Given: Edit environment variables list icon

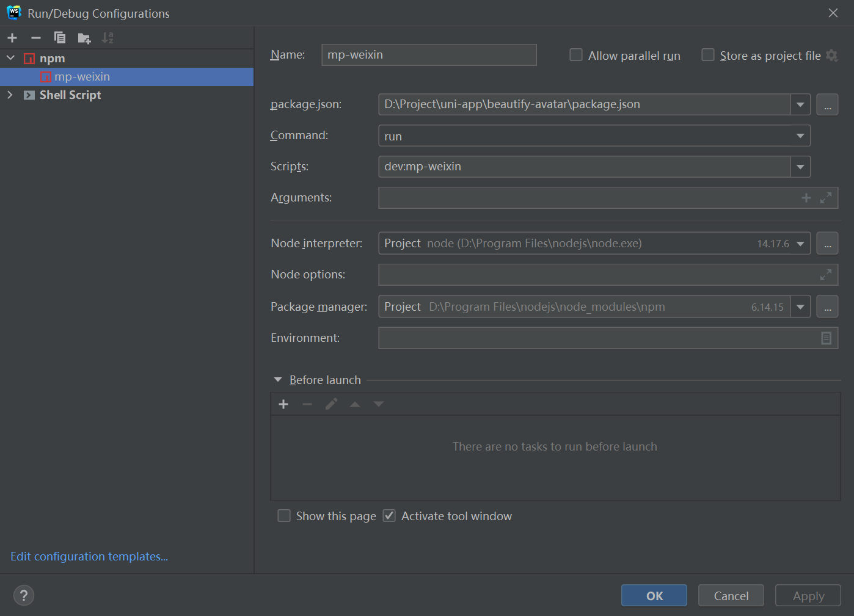Looking at the screenshot, I should [x=826, y=338].
